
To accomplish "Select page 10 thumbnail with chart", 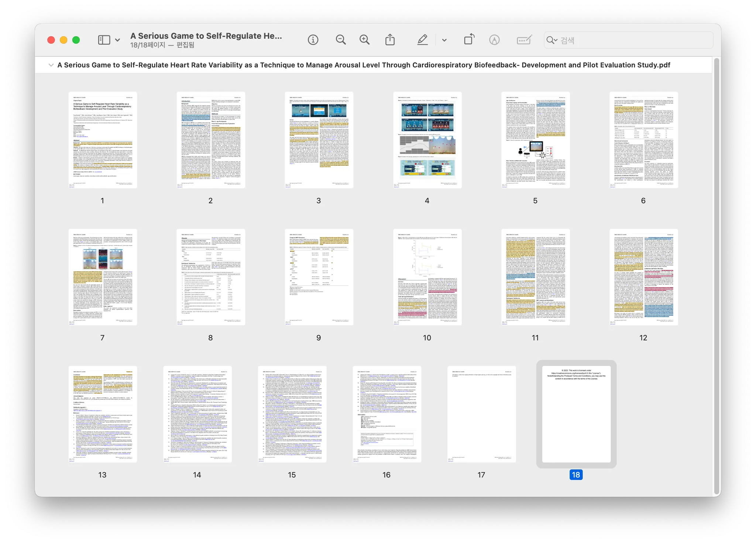I will click(427, 277).
